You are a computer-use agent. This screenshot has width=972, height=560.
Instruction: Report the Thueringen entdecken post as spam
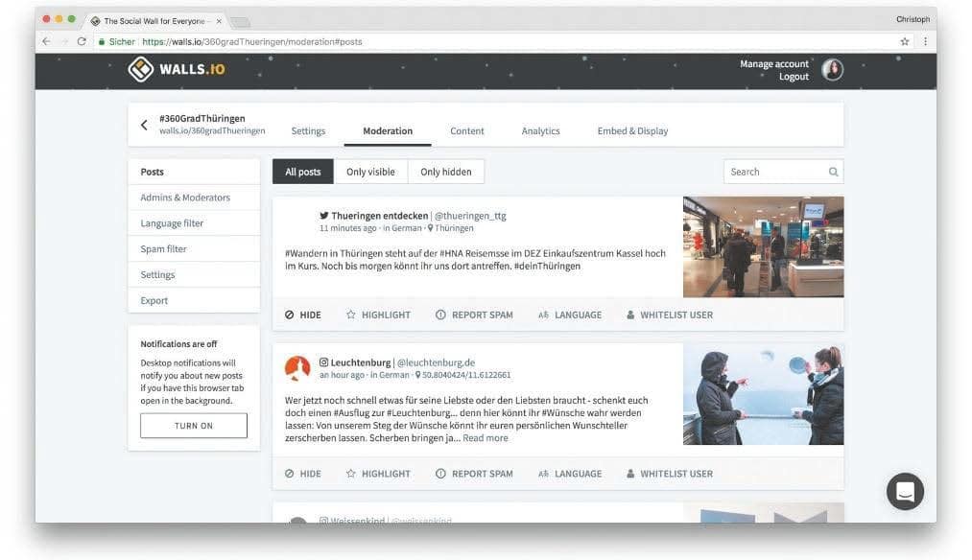[474, 315]
